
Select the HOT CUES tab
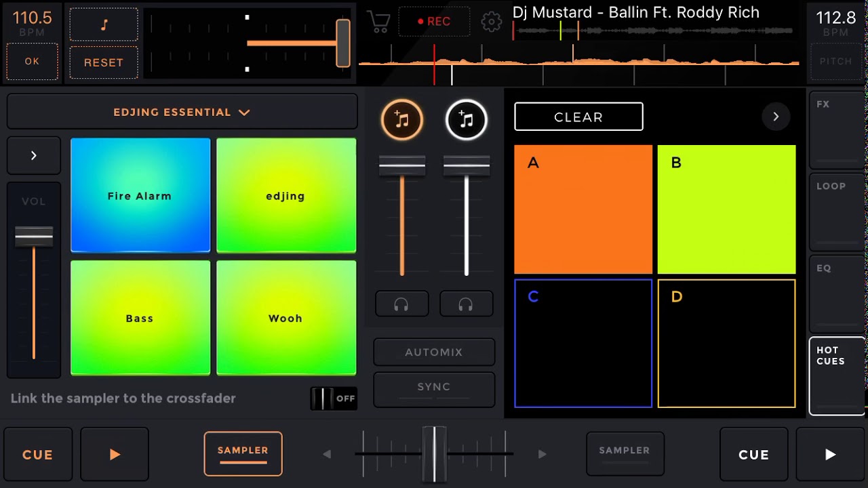click(x=837, y=375)
